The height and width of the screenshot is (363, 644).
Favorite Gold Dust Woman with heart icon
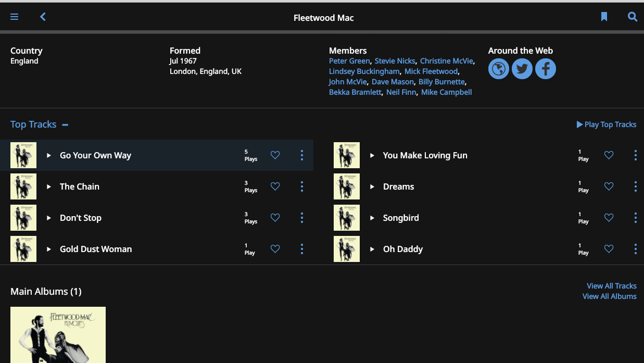point(275,249)
